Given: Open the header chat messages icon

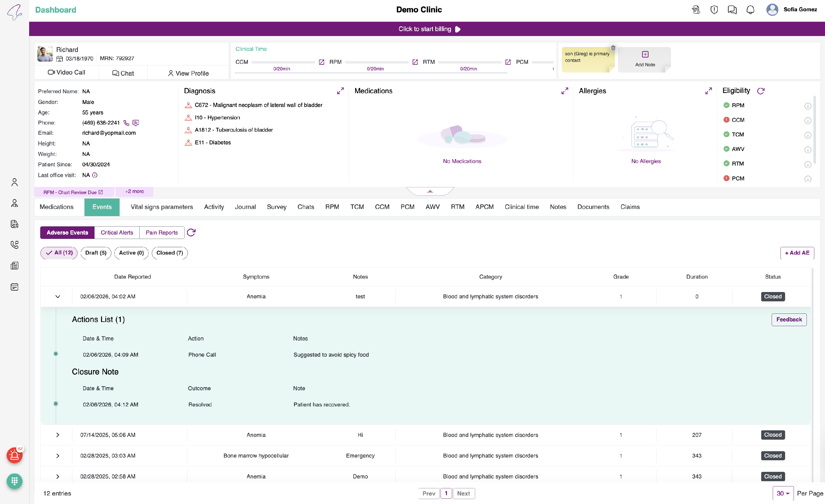Looking at the screenshot, I should click(x=732, y=10).
